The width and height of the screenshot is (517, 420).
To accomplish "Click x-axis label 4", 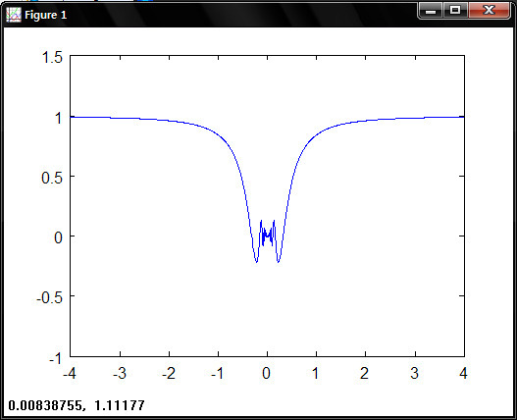I will click(x=463, y=373).
